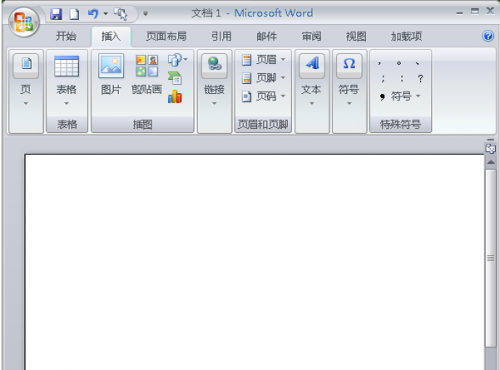Customize the quick access toolbar dropdown
This screenshot has height=370, width=500.
tap(145, 14)
